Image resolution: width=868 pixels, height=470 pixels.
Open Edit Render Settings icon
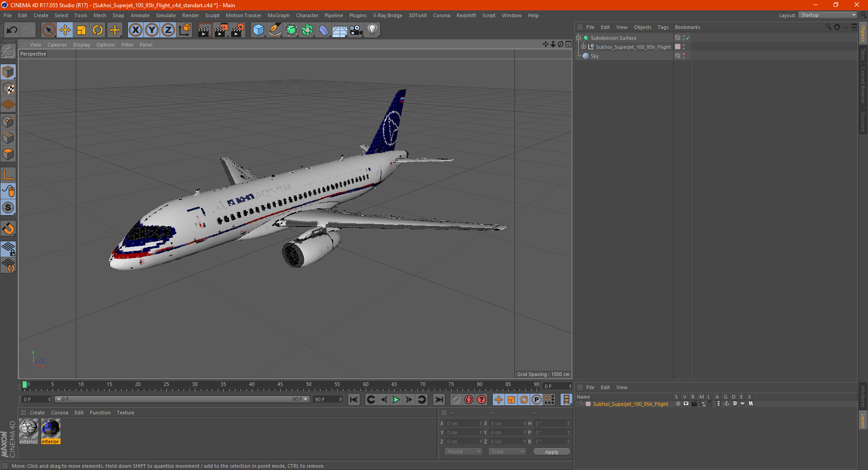tap(238, 30)
